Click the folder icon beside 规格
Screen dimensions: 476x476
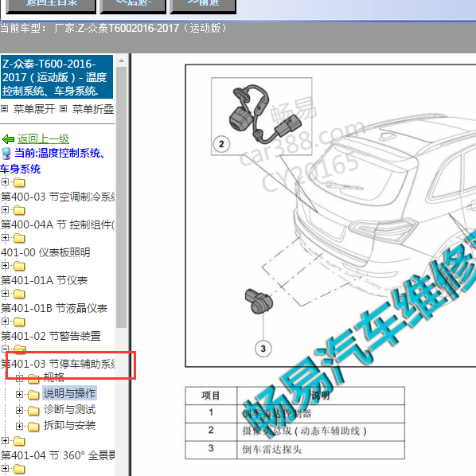pyautogui.click(x=33, y=379)
